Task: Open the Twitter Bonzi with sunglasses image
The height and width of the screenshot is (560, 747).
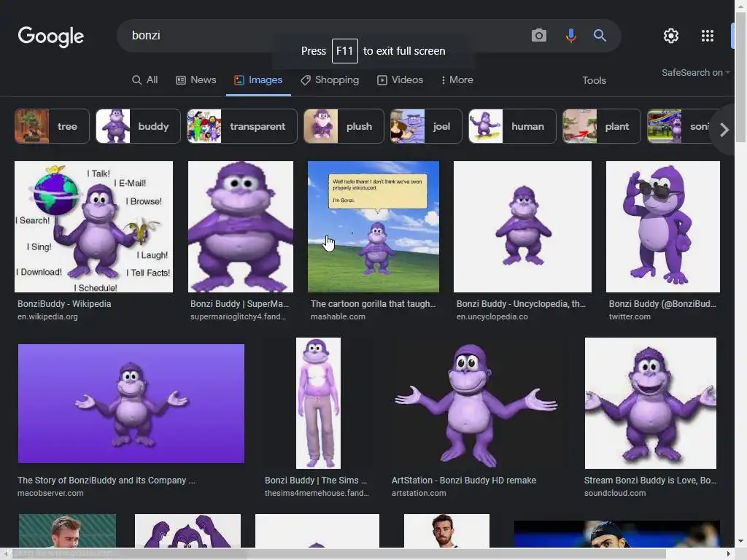Action: pos(662,227)
